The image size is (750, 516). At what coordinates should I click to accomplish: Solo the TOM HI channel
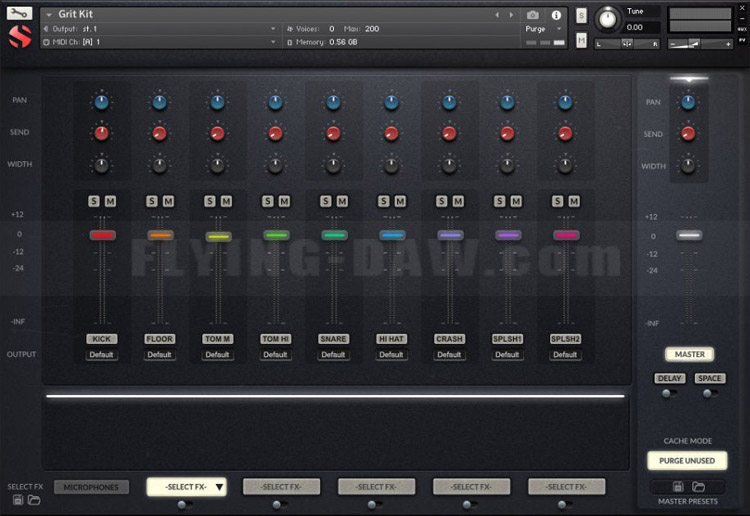[x=268, y=201]
